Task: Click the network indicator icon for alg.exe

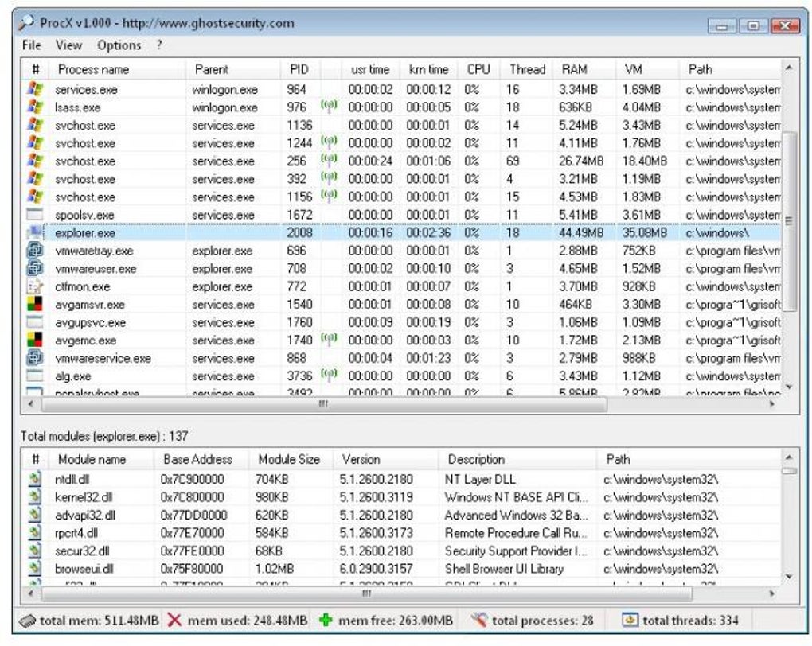Action: [x=329, y=374]
